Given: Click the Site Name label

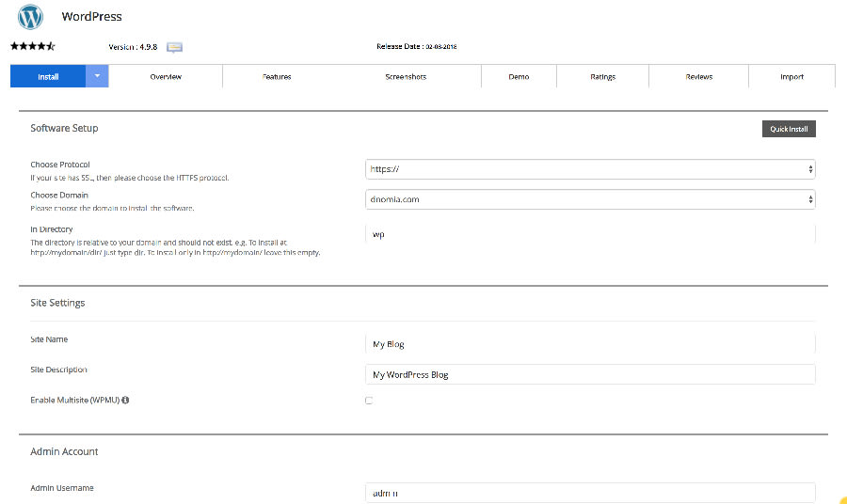Looking at the screenshot, I should pos(49,339).
